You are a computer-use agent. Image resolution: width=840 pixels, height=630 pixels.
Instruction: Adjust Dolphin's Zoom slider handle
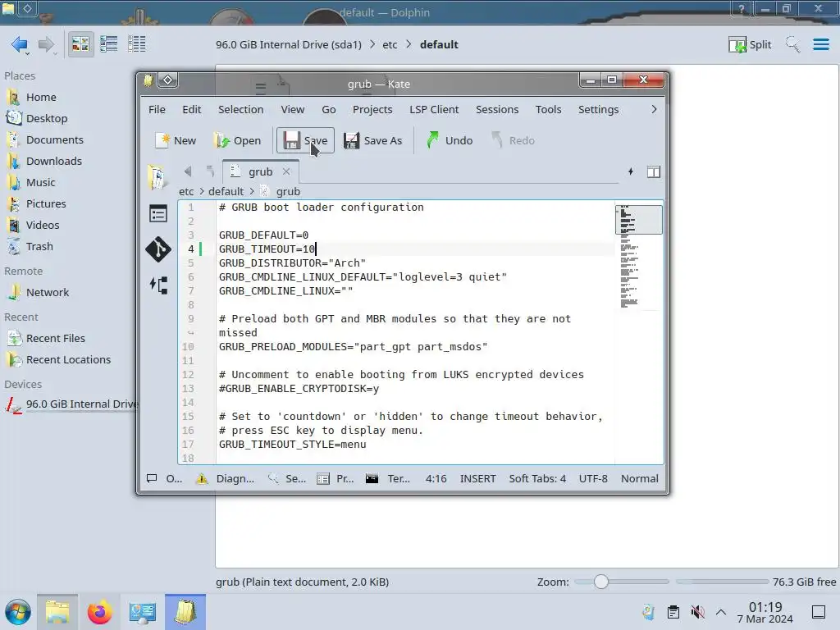[x=601, y=582]
